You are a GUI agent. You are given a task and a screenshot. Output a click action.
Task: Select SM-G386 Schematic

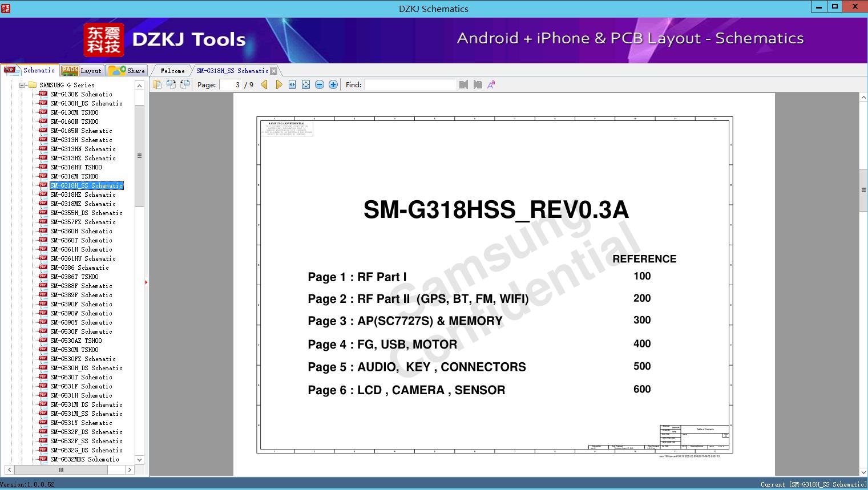point(79,268)
